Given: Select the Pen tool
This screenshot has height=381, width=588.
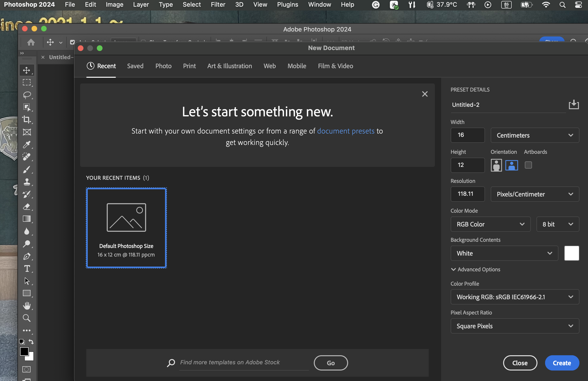Looking at the screenshot, I should click(x=27, y=256).
